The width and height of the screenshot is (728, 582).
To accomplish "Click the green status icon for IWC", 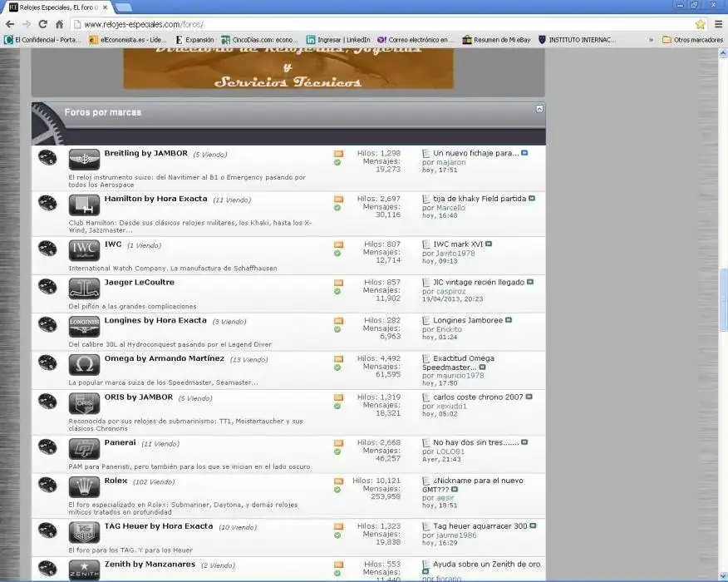I will (337, 253).
